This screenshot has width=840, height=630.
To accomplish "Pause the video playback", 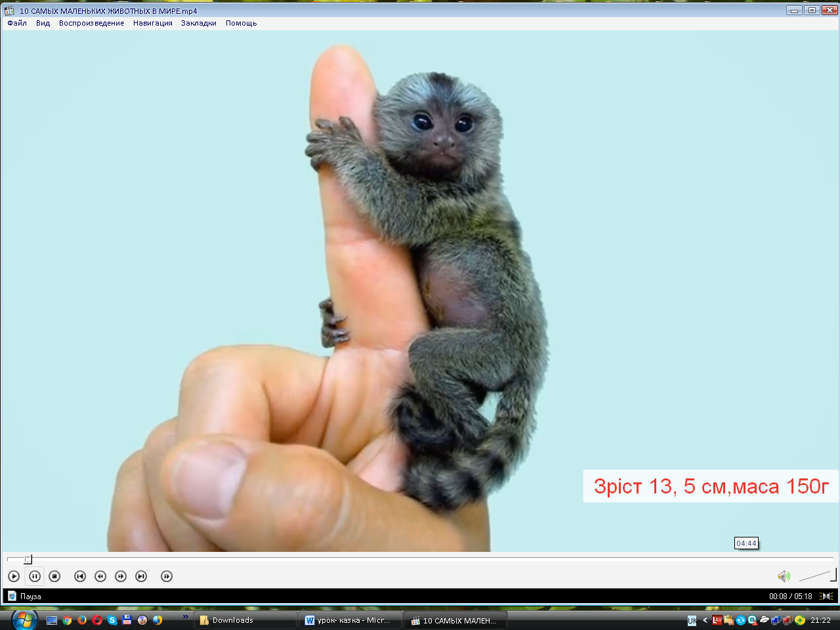I will [x=35, y=576].
